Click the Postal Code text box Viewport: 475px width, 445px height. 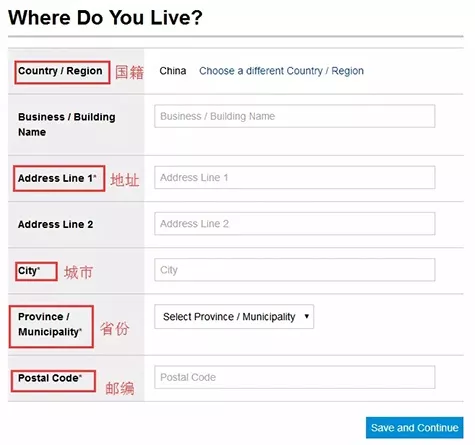pos(295,377)
